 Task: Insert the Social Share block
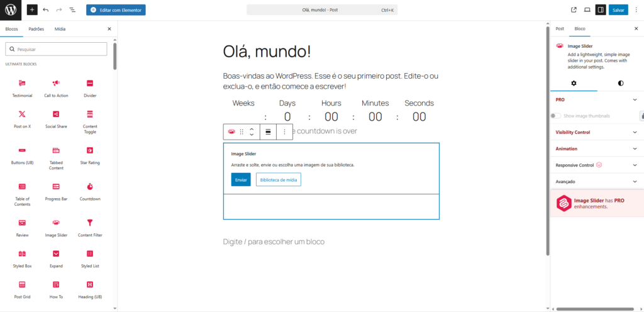pyautogui.click(x=56, y=119)
